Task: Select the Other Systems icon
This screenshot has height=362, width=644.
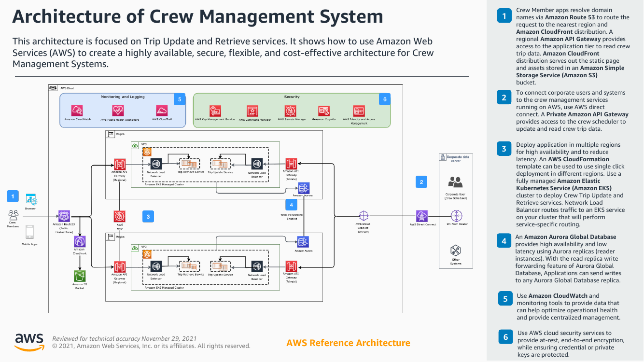Action: (455, 251)
